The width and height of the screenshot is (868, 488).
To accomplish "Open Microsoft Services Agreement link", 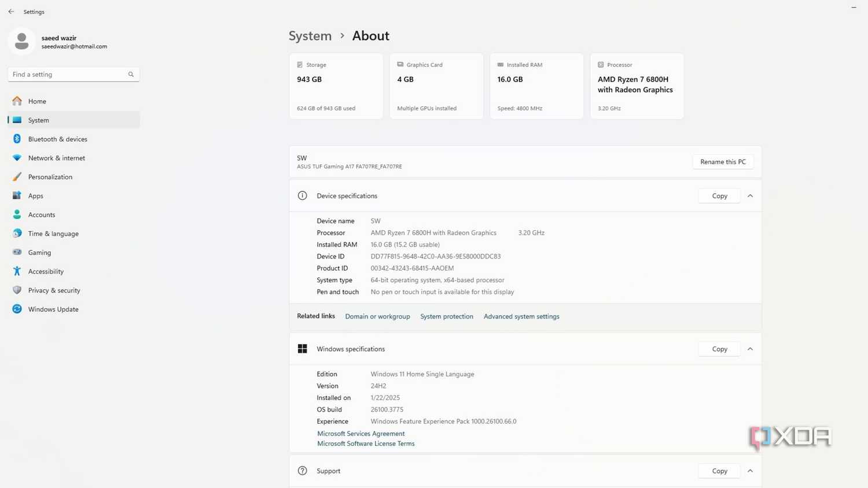I will click(361, 434).
